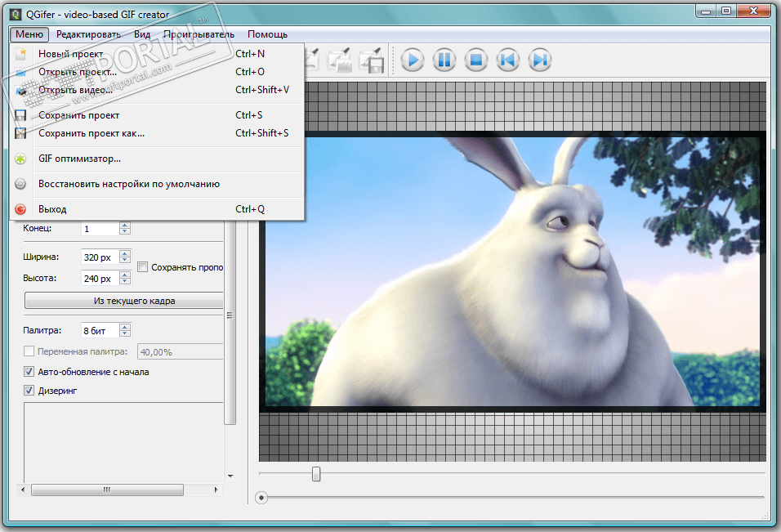Click the Stop playback button
Image resolution: width=781 pixels, height=532 pixels.
(x=476, y=60)
